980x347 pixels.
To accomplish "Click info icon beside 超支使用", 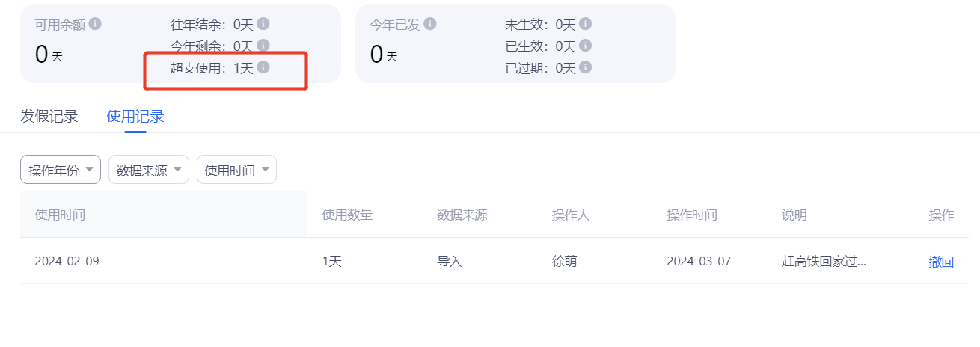I will (263, 67).
